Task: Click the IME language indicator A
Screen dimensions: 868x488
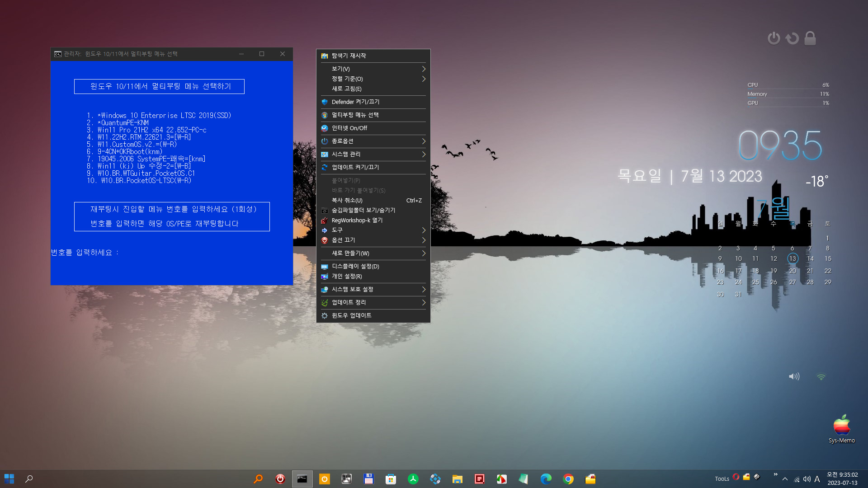Action: tap(817, 479)
